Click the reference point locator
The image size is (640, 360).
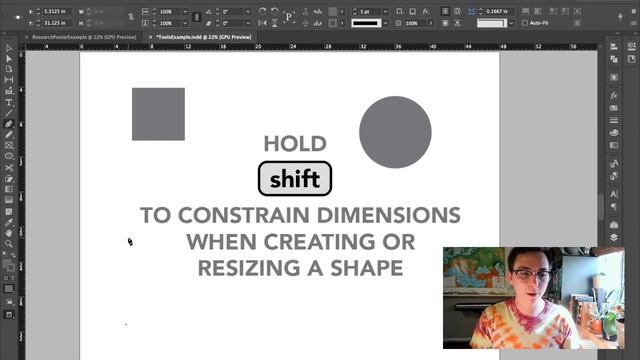(x=18, y=17)
